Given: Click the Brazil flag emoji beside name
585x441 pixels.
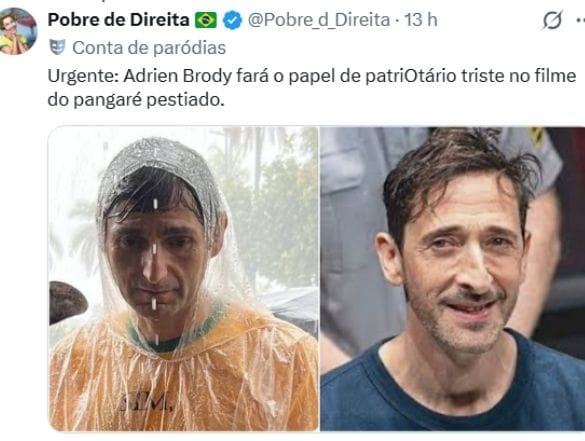Looking at the screenshot, I should coord(206,20).
